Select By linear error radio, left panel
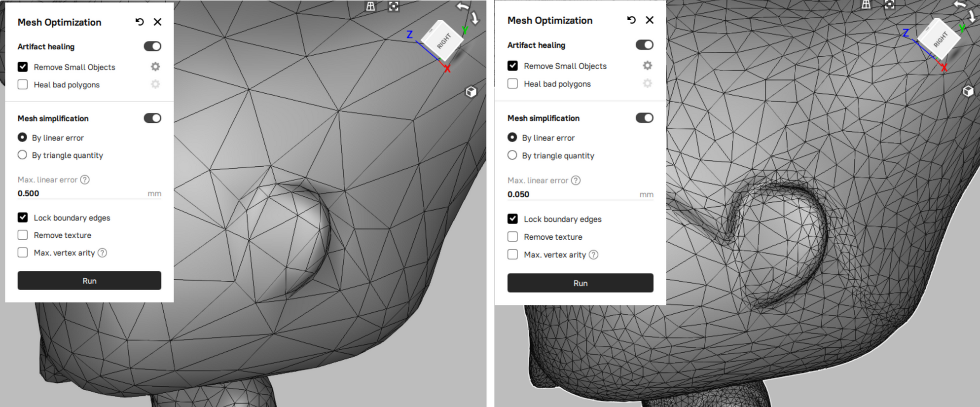 point(22,137)
